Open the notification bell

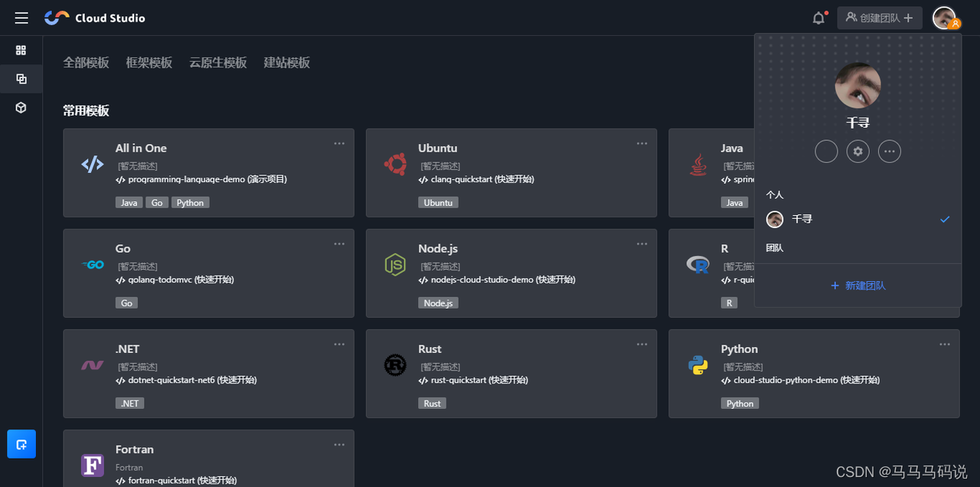point(818,18)
